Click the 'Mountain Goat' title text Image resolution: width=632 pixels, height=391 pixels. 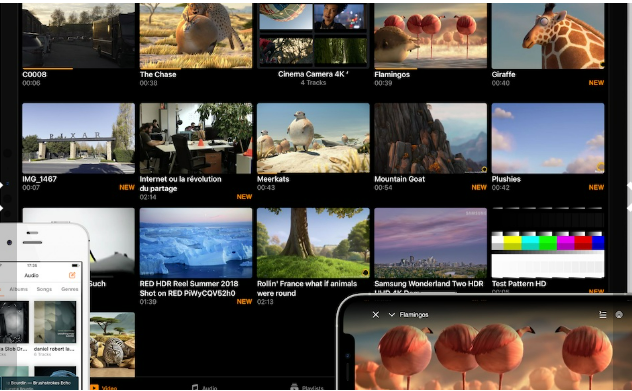(x=399, y=179)
